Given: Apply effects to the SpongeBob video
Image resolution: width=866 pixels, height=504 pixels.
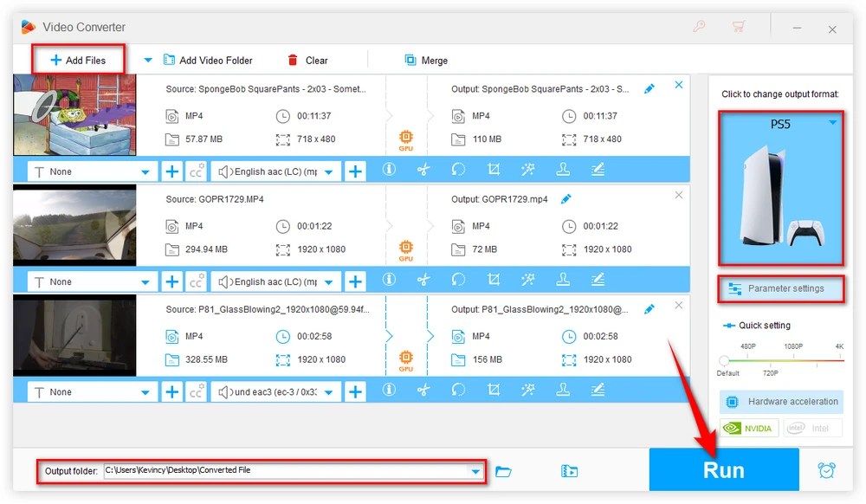Looking at the screenshot, I should coord(528,170).
